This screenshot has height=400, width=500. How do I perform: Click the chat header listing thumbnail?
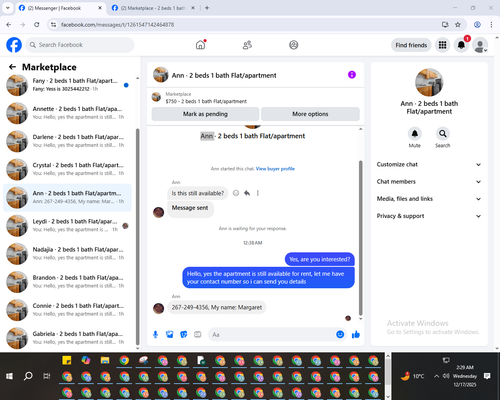[x=161, y=75]
